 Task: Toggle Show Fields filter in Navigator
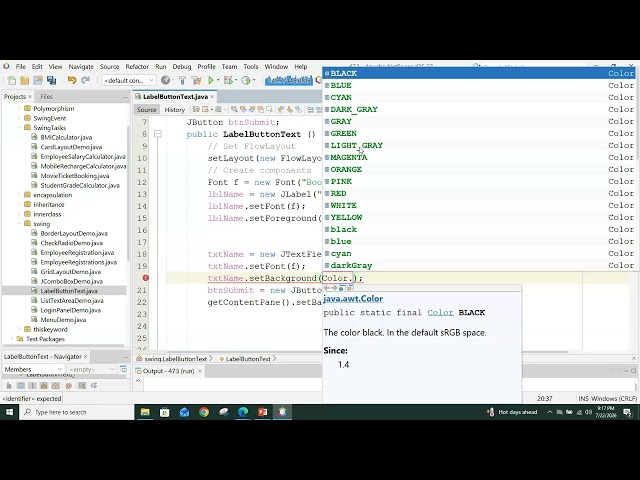[21, 385]
